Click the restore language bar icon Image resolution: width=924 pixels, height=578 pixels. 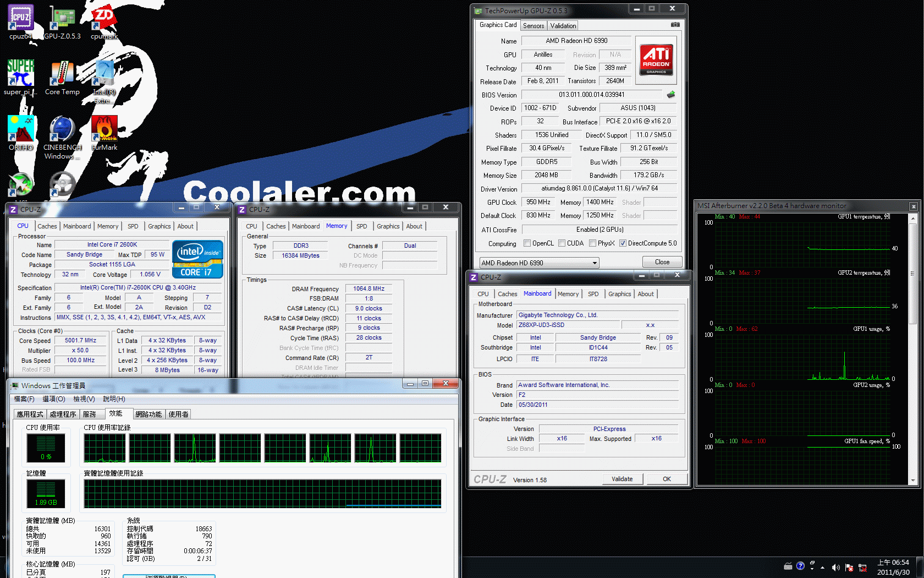pos(812,563)
